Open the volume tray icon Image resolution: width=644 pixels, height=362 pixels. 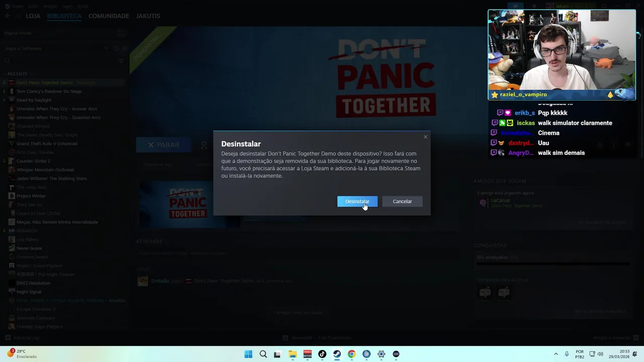(600, 354)
